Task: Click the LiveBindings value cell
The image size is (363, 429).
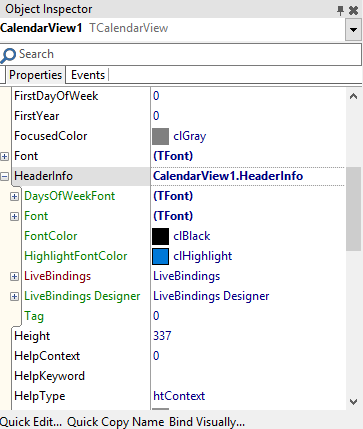Action: coord(248,276)
